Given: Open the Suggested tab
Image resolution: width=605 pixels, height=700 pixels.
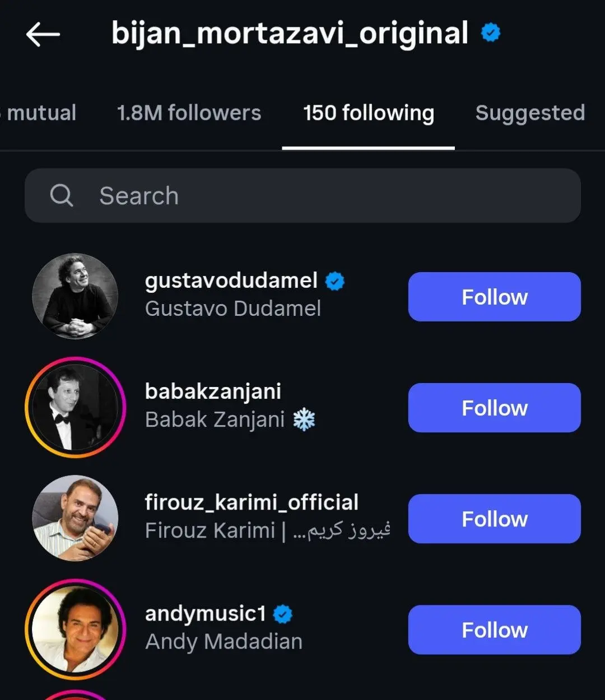Looking at the screenshot, I should [x=530, y=113].
